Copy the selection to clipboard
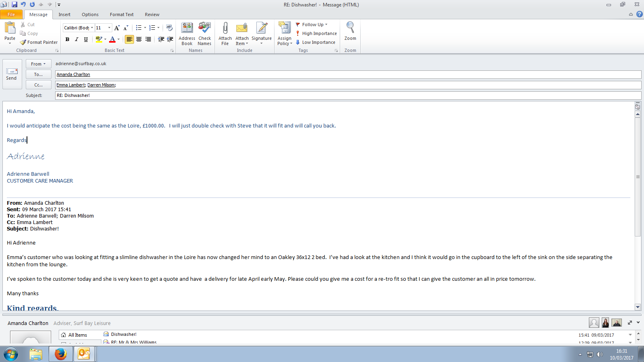 pos(29,33)
